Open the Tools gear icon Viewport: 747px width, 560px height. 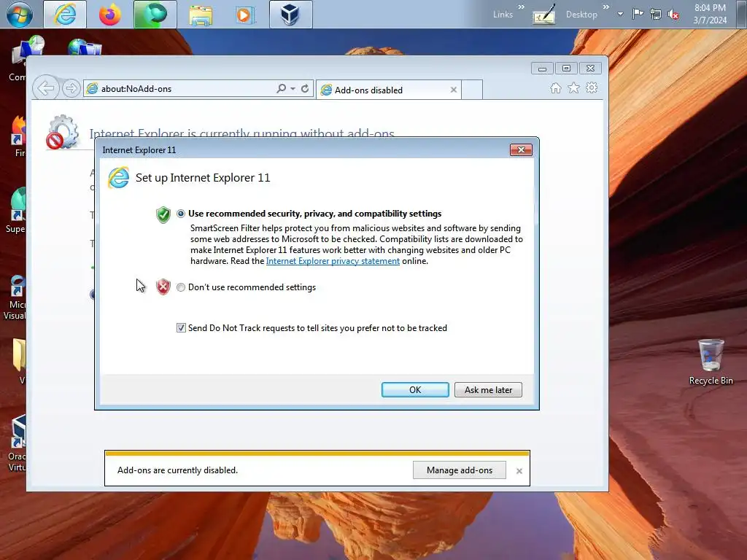(x=592, y=87)
